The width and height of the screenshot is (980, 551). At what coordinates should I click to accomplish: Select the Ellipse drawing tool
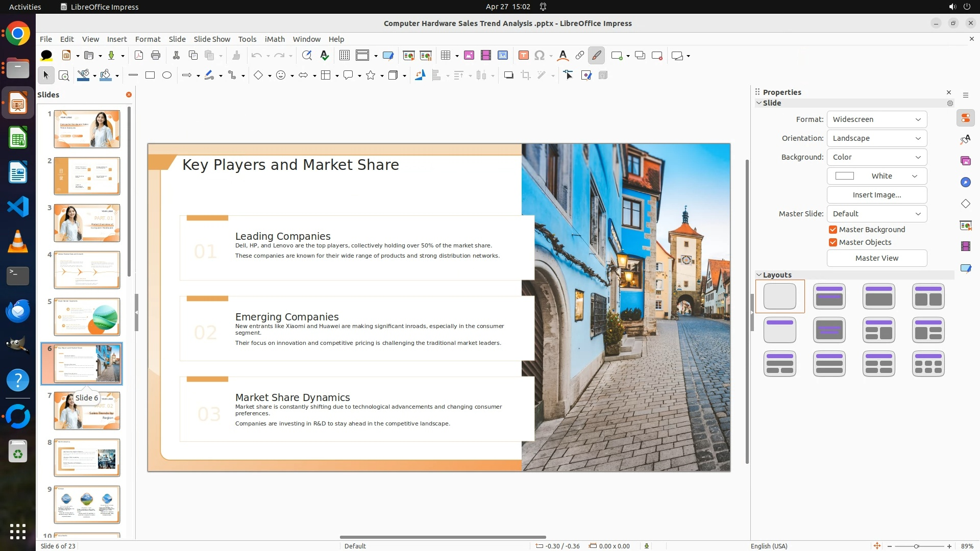pos(167,76)
